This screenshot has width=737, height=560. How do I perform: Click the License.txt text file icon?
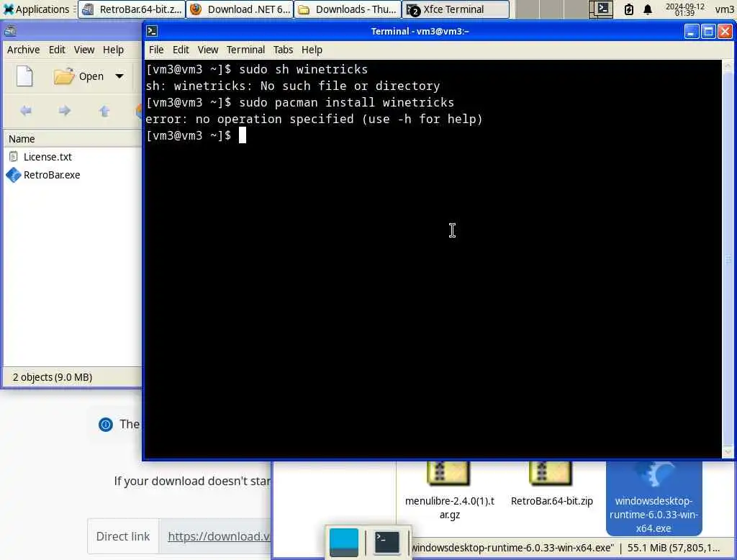coord(14,157)
